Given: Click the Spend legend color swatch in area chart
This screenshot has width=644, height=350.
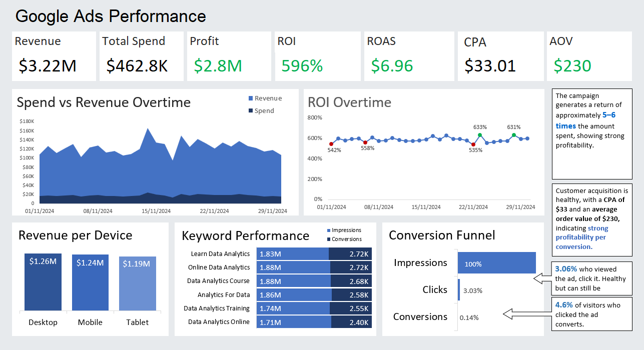Looking at the screenshot, I should tap(250, 111).
